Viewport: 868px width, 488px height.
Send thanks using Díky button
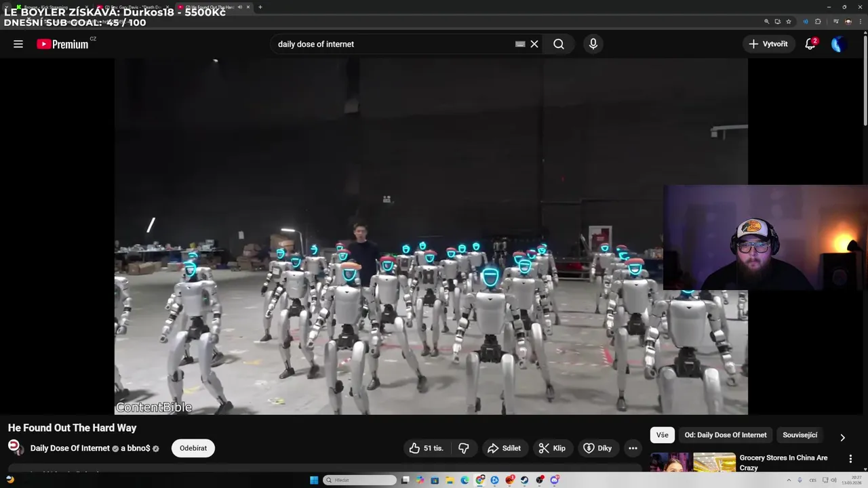click(x=597, y=448)
